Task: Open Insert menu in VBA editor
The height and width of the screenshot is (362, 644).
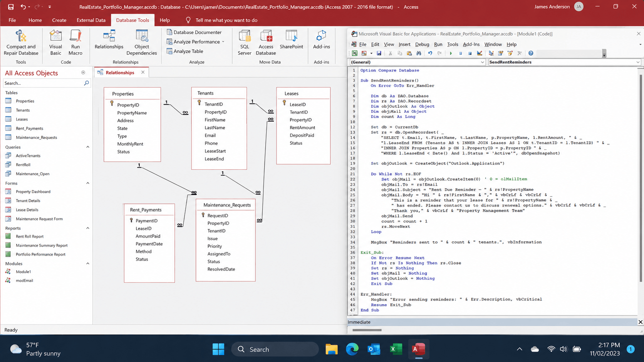Action: click(404, 44)
